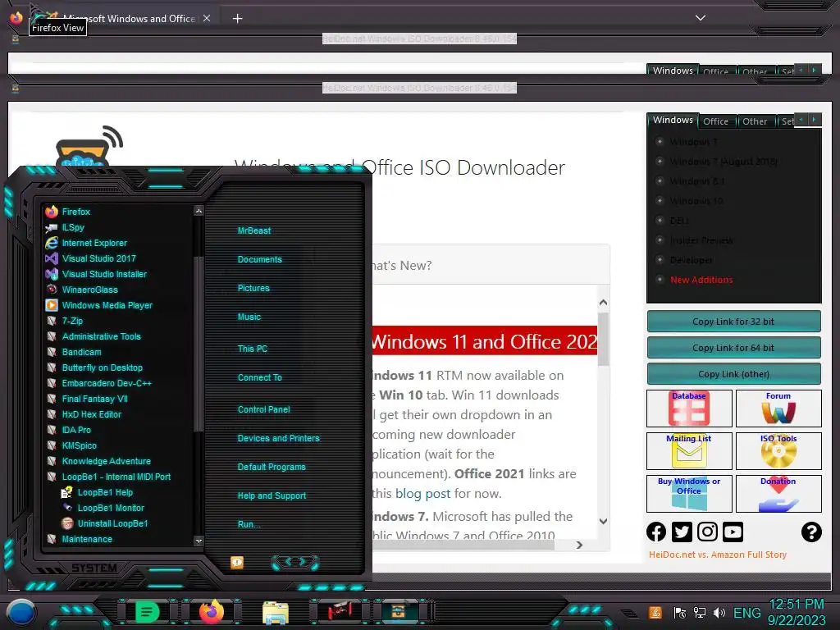Expand the Administrative Tools folder
The image size is (840, 630).
click(x=94, y=336)
